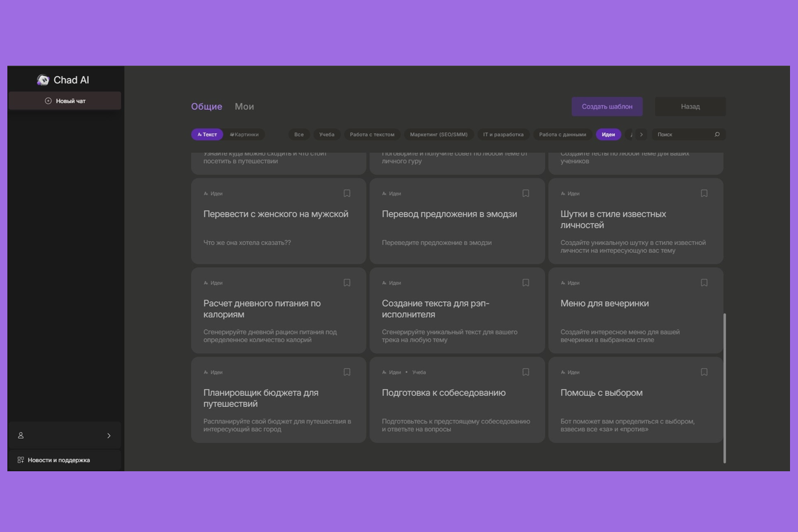Bookmark the 'Помощь с выбором' template
The image size is (798, 532).
coord(704,372)
